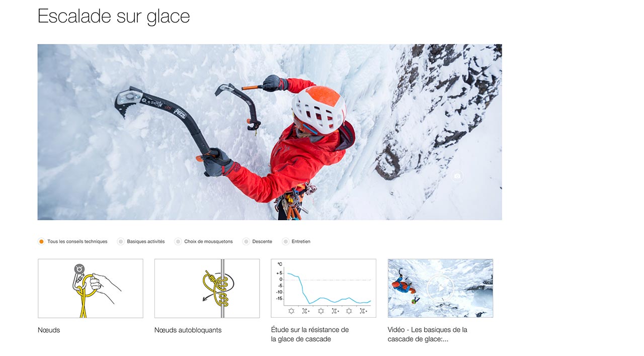Open the yellow autoblock knot illustration

(x=207, y=288)
